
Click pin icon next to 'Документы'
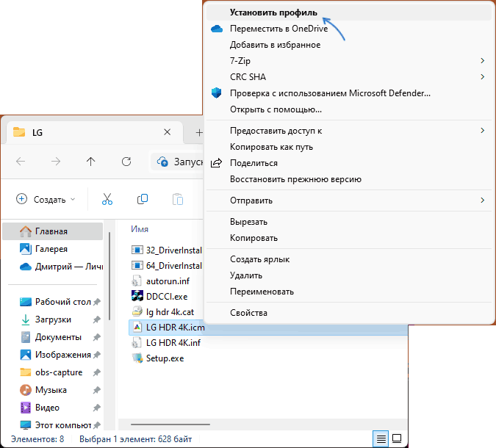(x=96, y=338)
